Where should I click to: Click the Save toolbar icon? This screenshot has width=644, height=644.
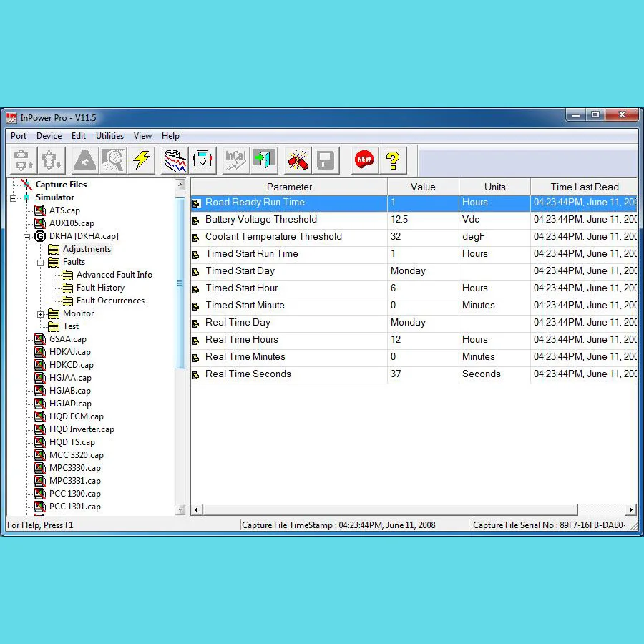click(x=326, y=160)
